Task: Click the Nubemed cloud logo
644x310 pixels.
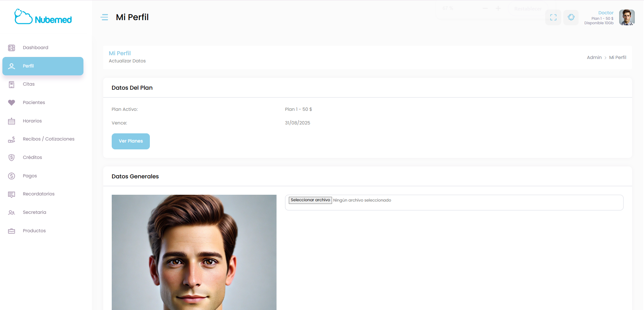Action: click(x=43, y=17)
